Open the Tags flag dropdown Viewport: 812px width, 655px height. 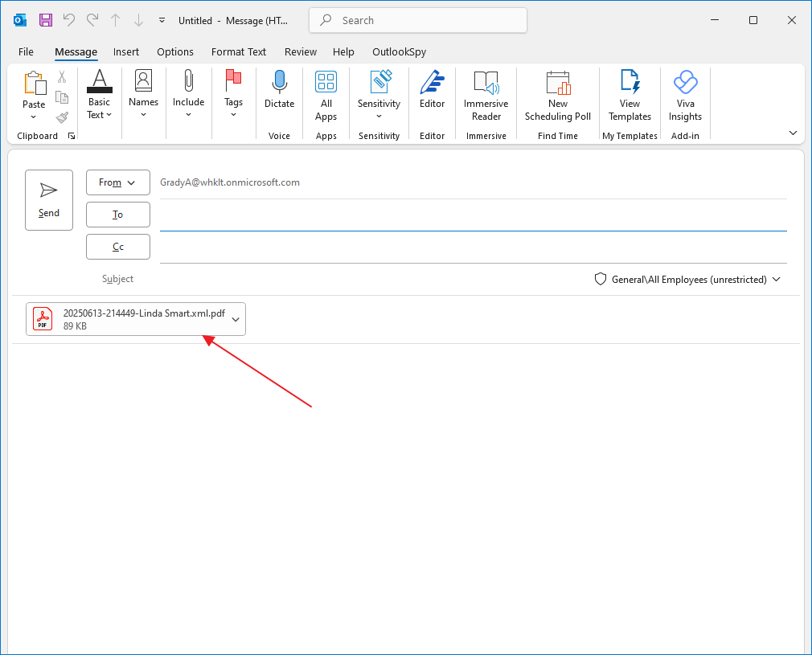[234, 94]
